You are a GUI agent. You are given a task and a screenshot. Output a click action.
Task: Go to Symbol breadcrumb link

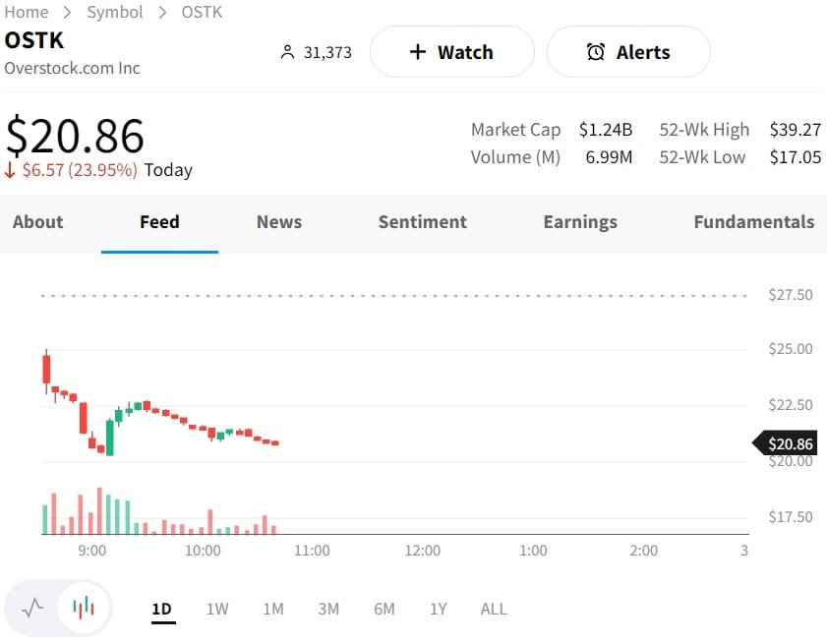click(115, 12)
